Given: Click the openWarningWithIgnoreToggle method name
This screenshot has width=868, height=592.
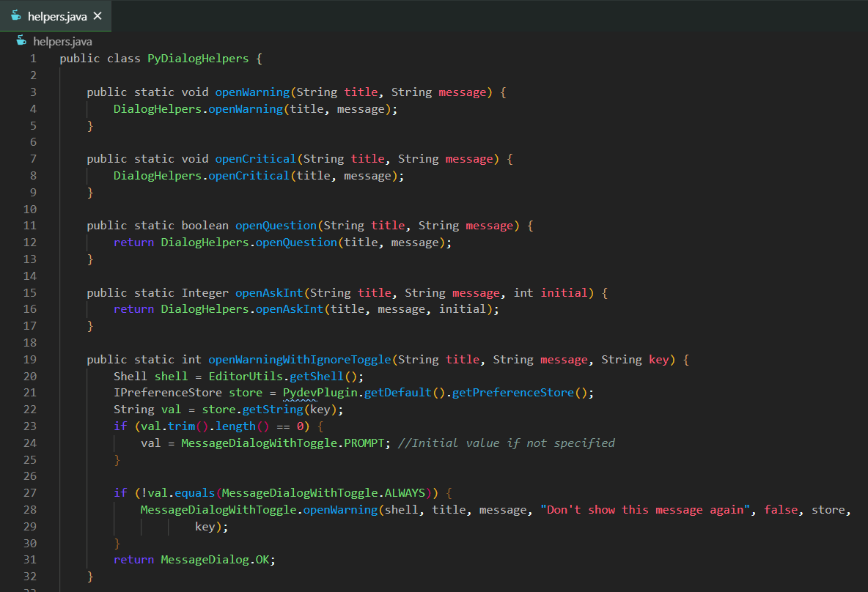Looking at the screenshot, I should (300, 360).
